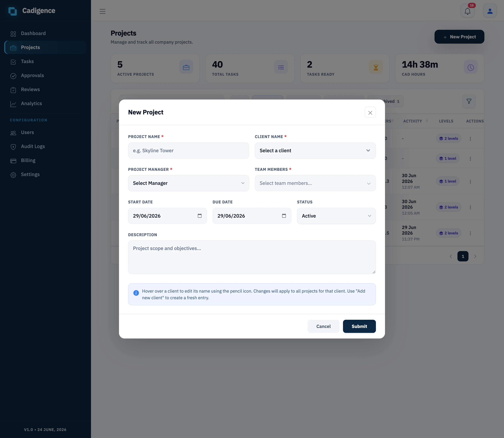Click 2 levels badge in 11:37 PM row

(449, 233)
